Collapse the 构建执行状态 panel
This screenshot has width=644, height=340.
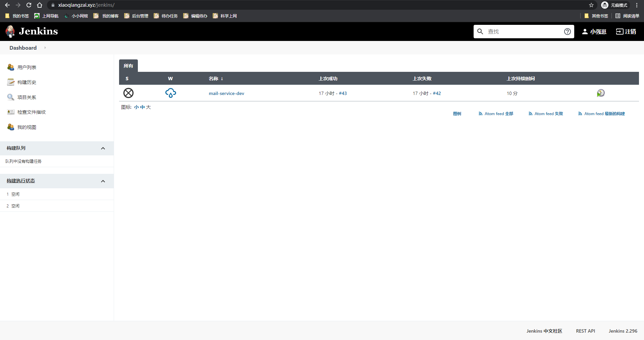pos(103,181)
